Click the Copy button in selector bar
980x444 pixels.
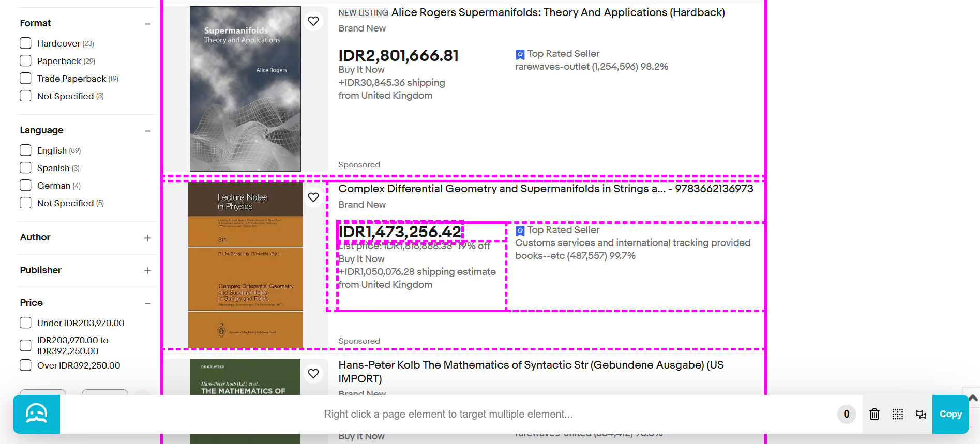[x=951, y=414]
